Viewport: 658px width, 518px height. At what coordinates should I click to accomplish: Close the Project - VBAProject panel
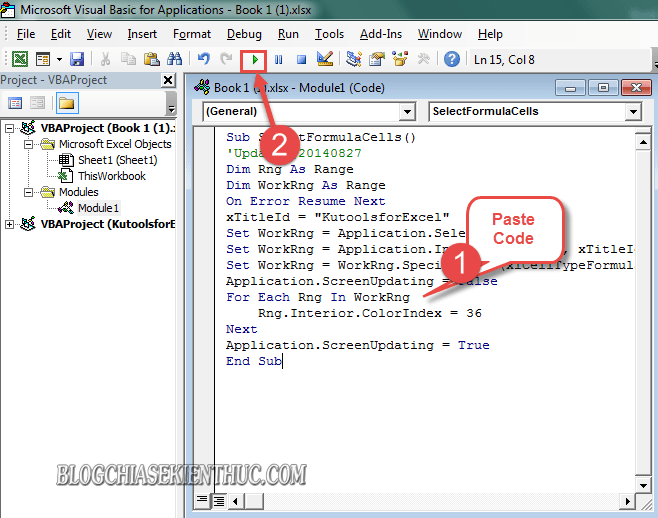click(x=168, y=80)
